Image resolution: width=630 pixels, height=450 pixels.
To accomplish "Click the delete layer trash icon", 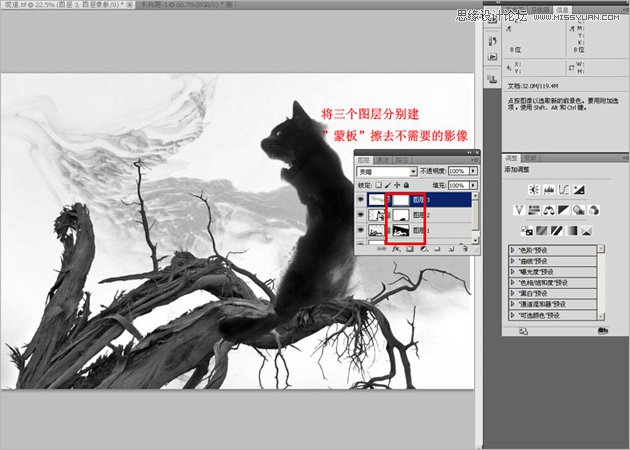I will (465, 249).
